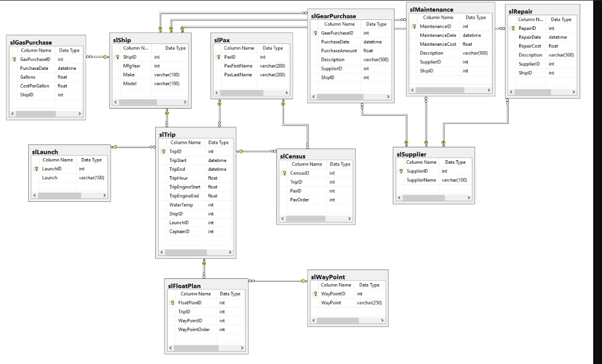602x364 pixels.
Task: Click the left scroll arrow on slCensus
Action: 282,218
